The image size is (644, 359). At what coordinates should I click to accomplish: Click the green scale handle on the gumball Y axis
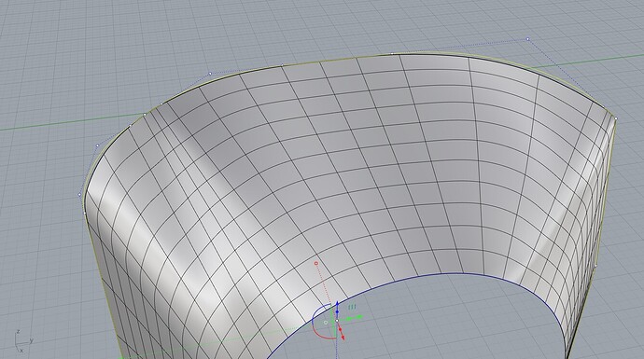pos(349,318)
